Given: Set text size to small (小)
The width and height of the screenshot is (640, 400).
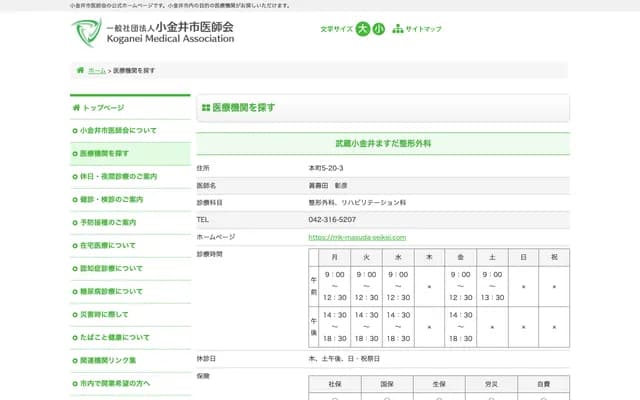Looking at the screenshot, I should tap(378, 29).
